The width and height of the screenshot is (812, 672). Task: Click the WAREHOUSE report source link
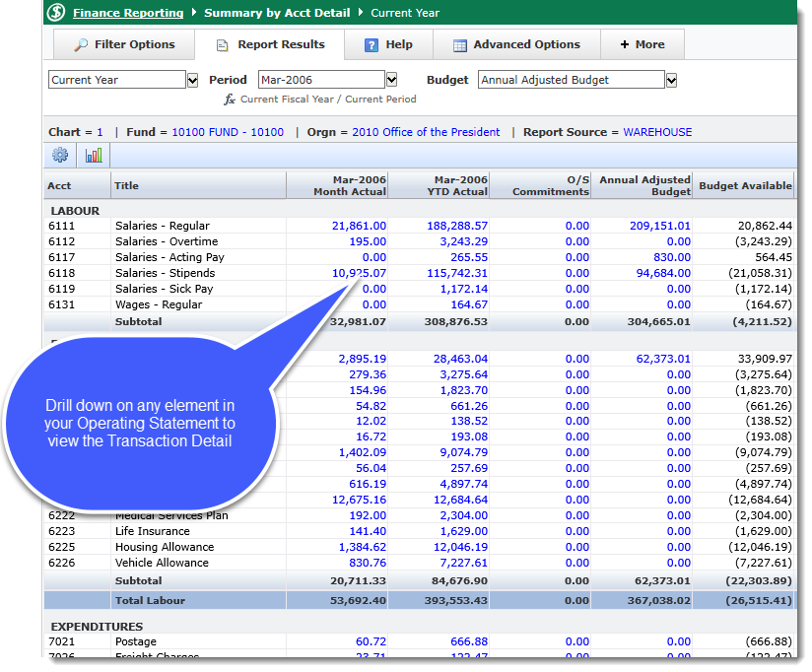[657, 132]
